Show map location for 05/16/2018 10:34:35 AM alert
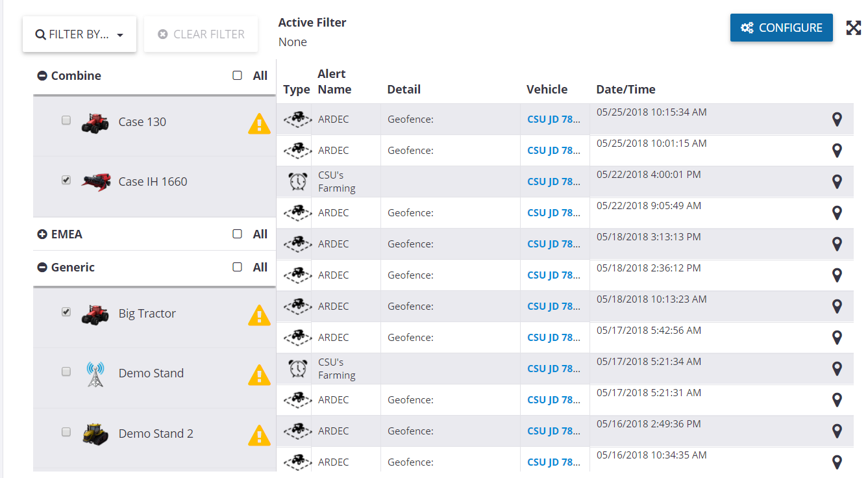Image resolution: width=868 pixels, height=478 pixels. [x=837, y=462]
